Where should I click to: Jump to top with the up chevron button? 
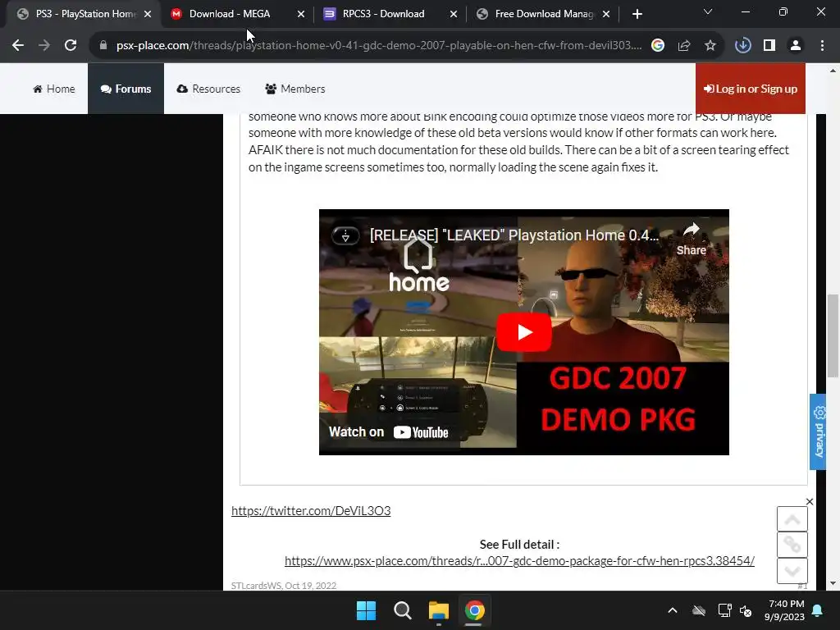(792, 519)
